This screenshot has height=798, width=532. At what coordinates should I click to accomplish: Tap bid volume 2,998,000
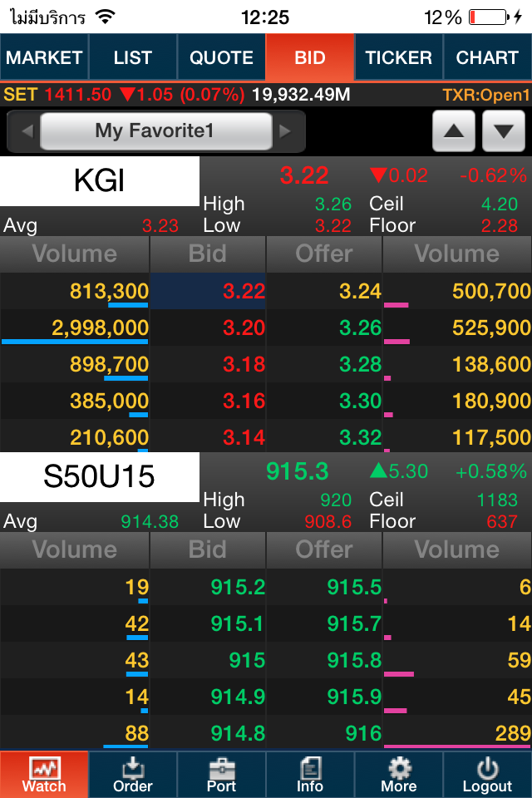point(101,328)
